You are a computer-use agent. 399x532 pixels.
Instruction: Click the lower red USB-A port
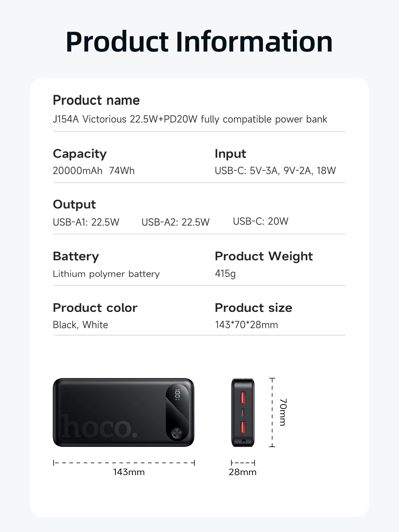(x=243, y=428)
